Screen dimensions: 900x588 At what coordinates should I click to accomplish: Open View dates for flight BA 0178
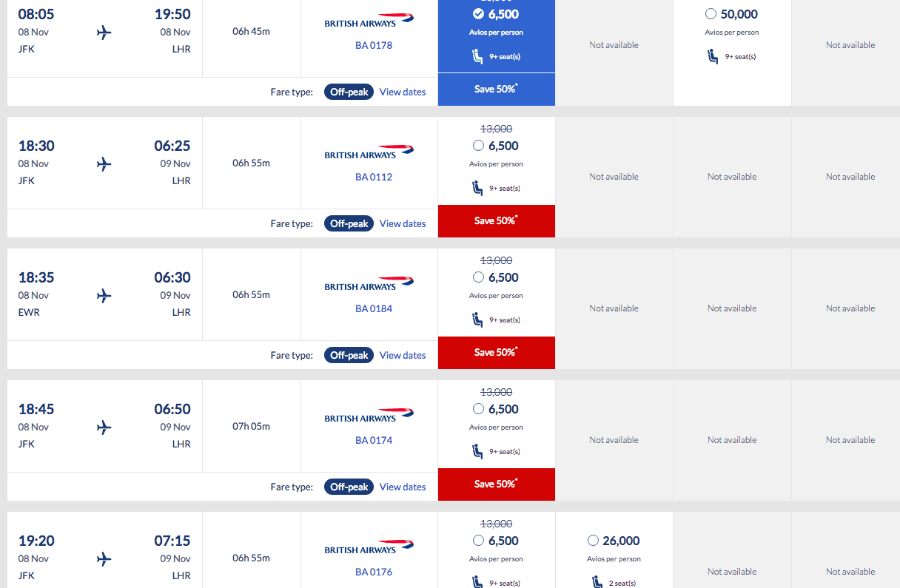click(403, 92)
